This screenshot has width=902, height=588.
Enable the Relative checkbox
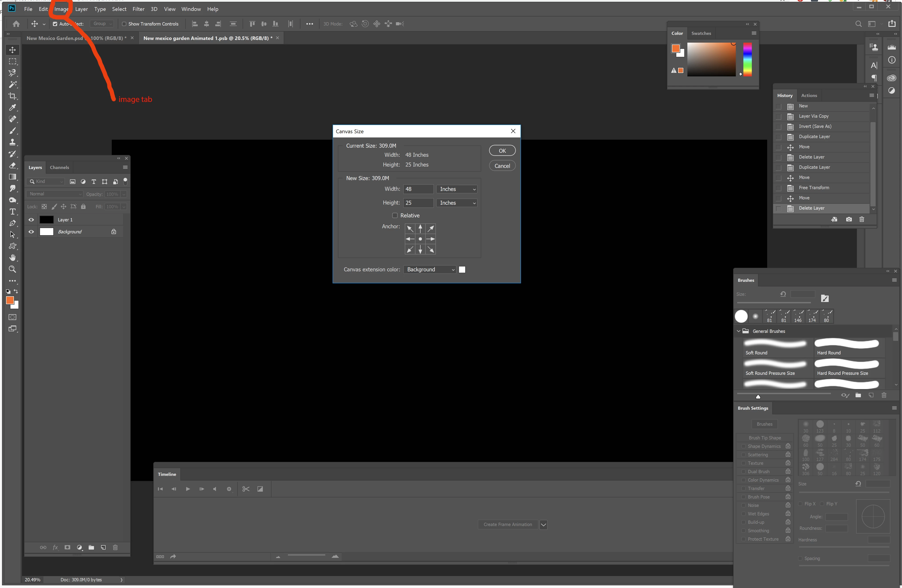coord(395,215)
